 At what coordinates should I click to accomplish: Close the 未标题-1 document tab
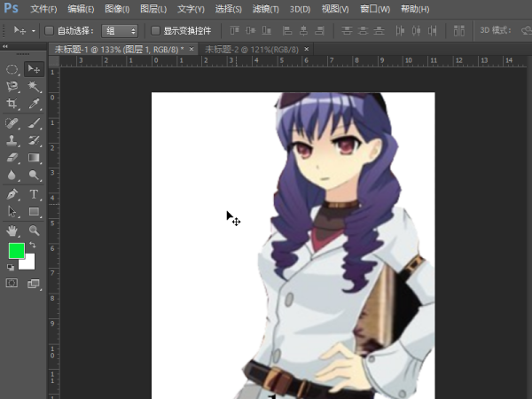(192, 49)
